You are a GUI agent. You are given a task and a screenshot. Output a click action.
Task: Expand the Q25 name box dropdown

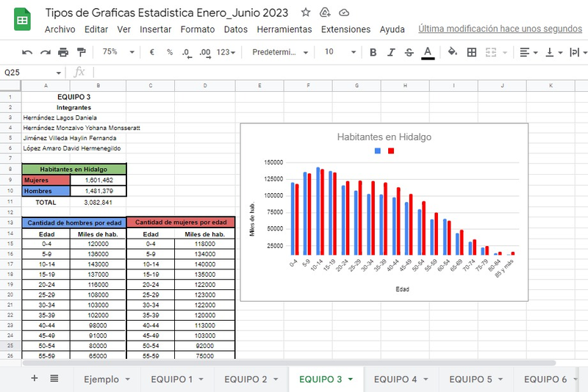click(x=59, y=73)
